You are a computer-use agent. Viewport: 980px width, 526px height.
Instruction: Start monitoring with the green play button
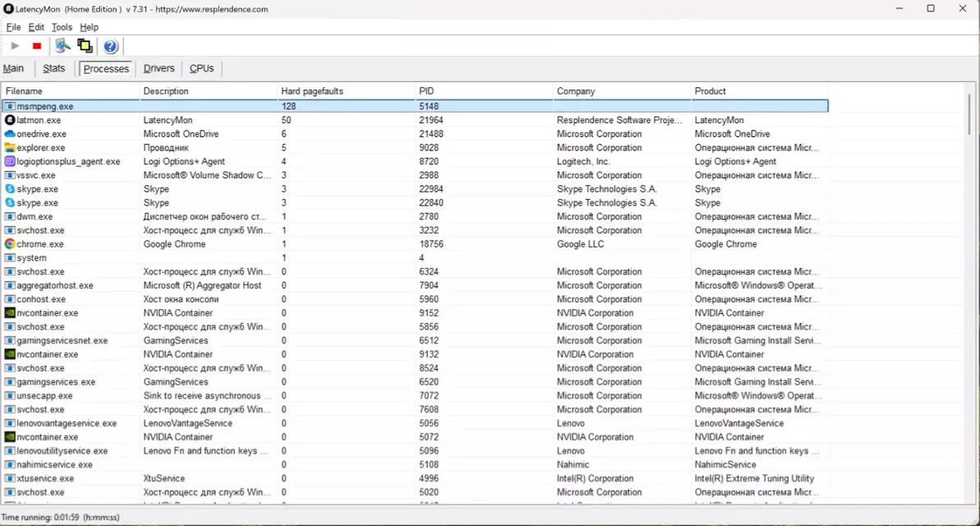15,46
